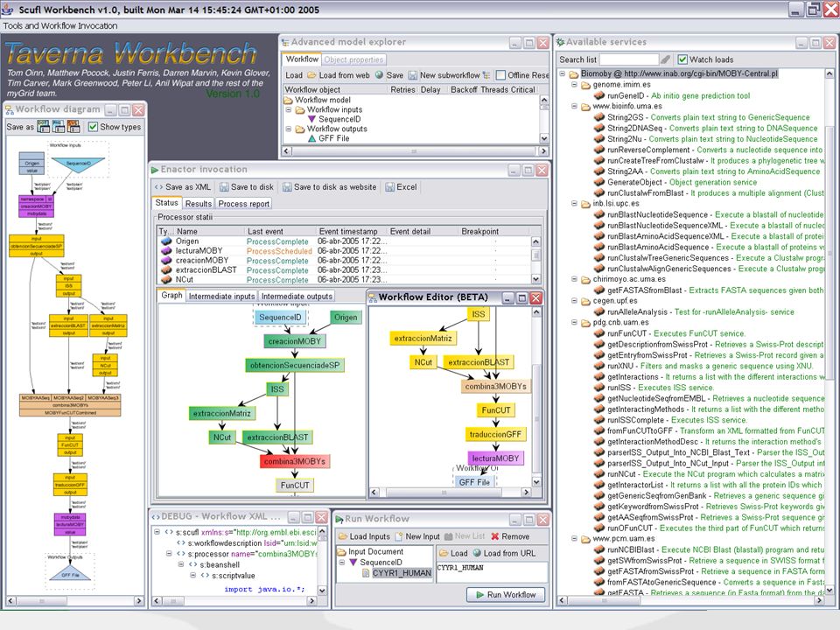Click the lecturaMOBY processor status icon
The height and width of the screenshot is (630, 840).
(166, 251)
